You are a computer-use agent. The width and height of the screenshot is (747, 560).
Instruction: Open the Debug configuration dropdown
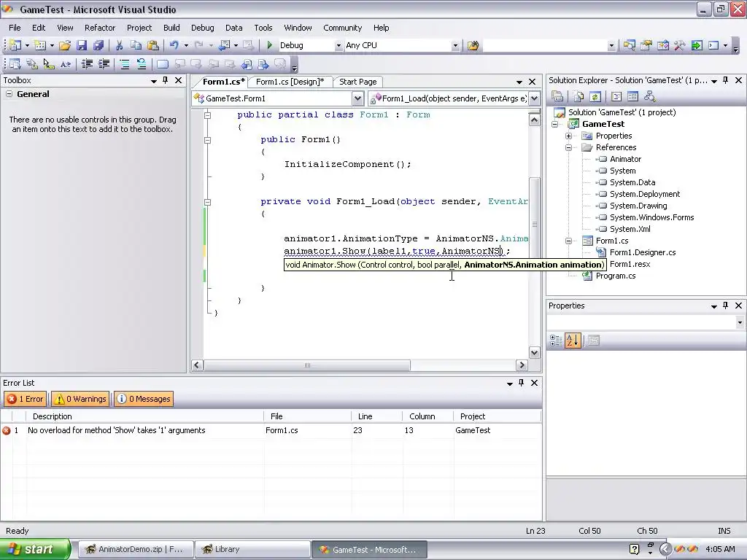[338, 46]
